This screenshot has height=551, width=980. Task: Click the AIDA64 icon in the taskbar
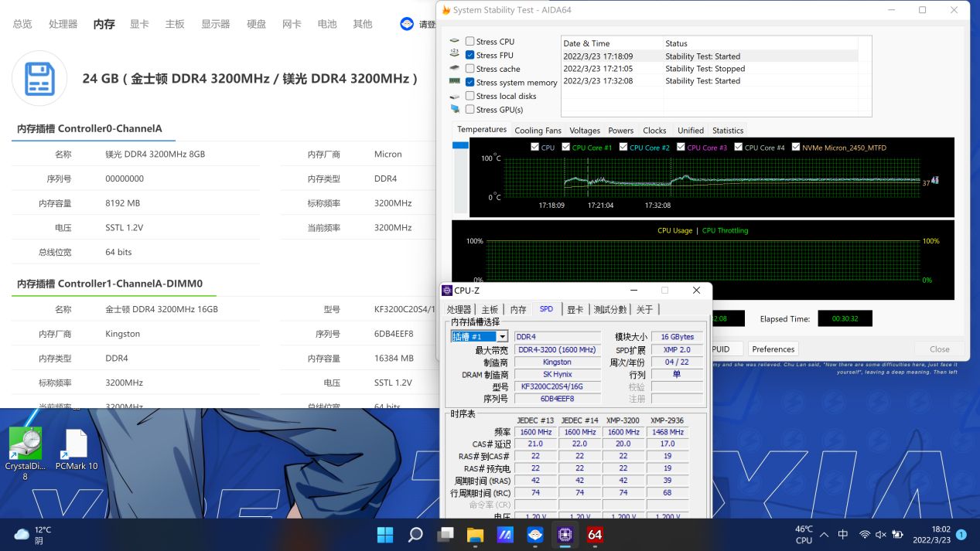(595, 534)
